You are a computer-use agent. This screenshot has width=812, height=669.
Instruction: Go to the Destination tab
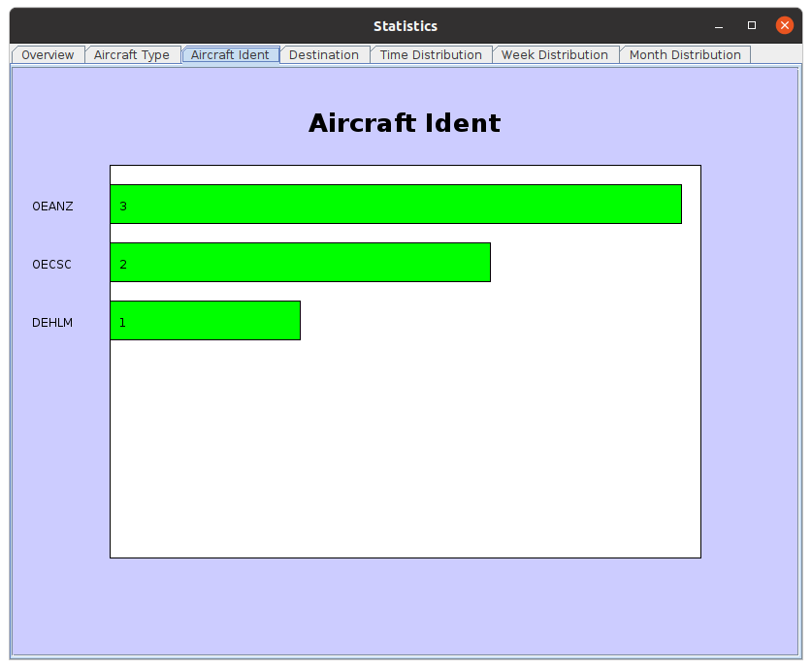coord(324,55)
